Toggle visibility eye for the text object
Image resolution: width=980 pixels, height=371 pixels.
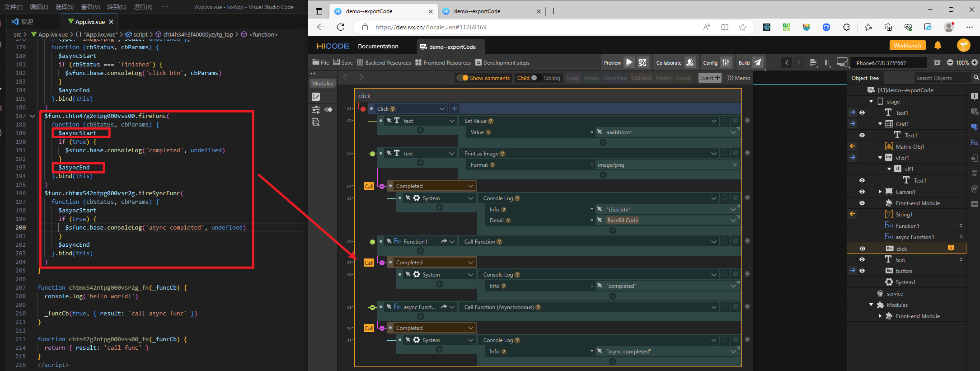tap(862, 259)
